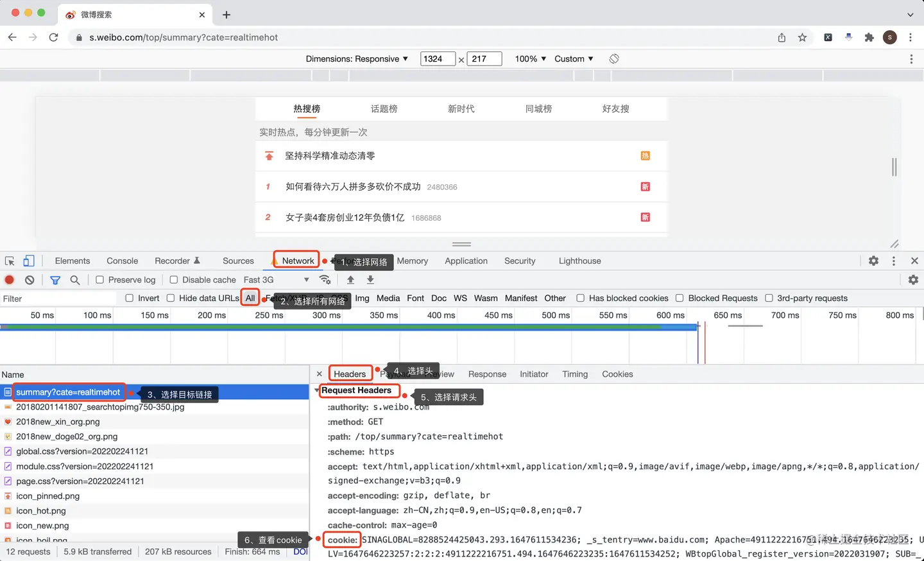The image size is (924, 561).
Task: Switch to the Console panel
Action: (x=123, y=261)
